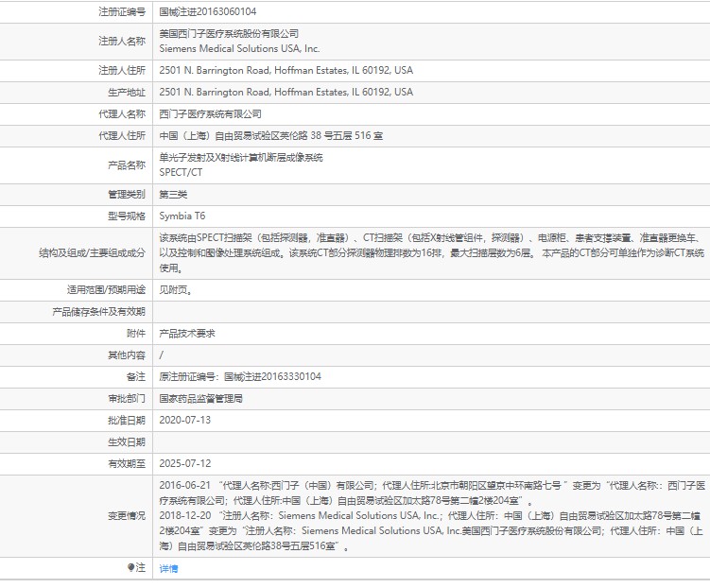The image size is (710, 588).
Task: Click the 注册人住所 label
Action: (x=122, y=70)
